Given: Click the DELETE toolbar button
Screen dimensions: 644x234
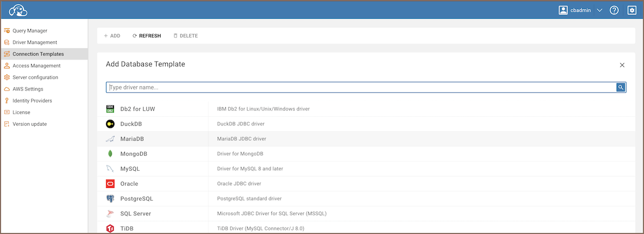Looking at the screenshot, I should (x=186, y=36).
